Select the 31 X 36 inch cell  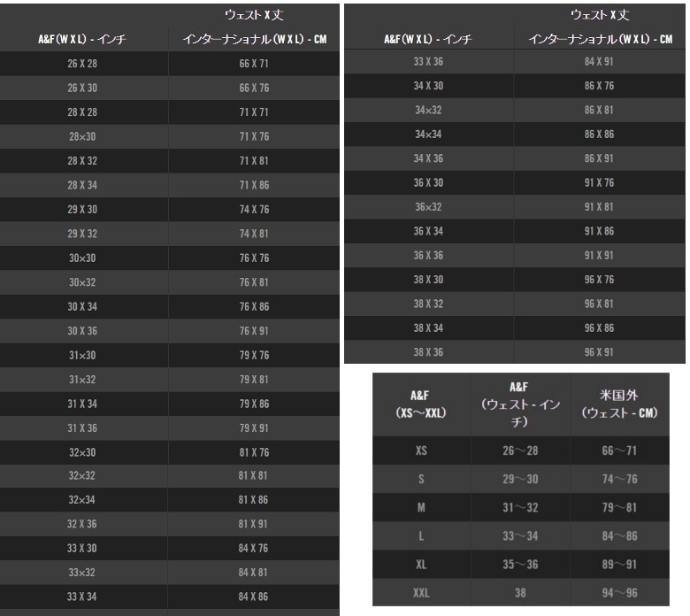(x=82, y=427)
